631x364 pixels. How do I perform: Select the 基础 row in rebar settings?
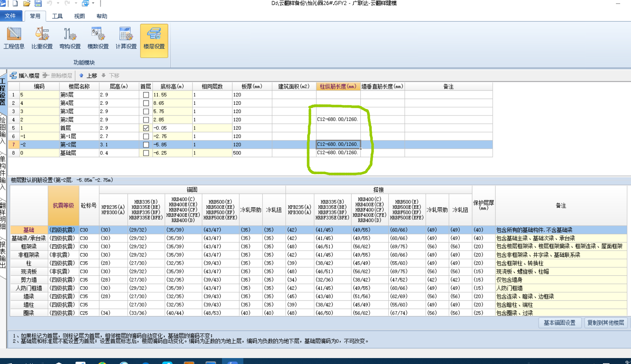tap(29, 230)
